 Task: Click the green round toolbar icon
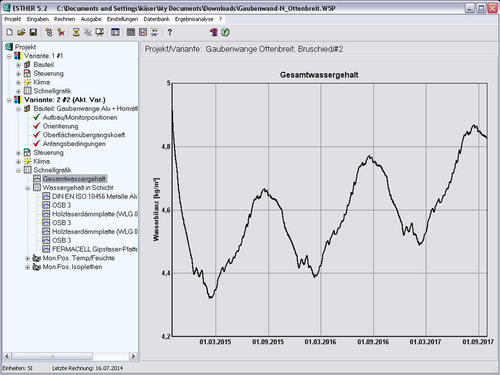(225, 32)
